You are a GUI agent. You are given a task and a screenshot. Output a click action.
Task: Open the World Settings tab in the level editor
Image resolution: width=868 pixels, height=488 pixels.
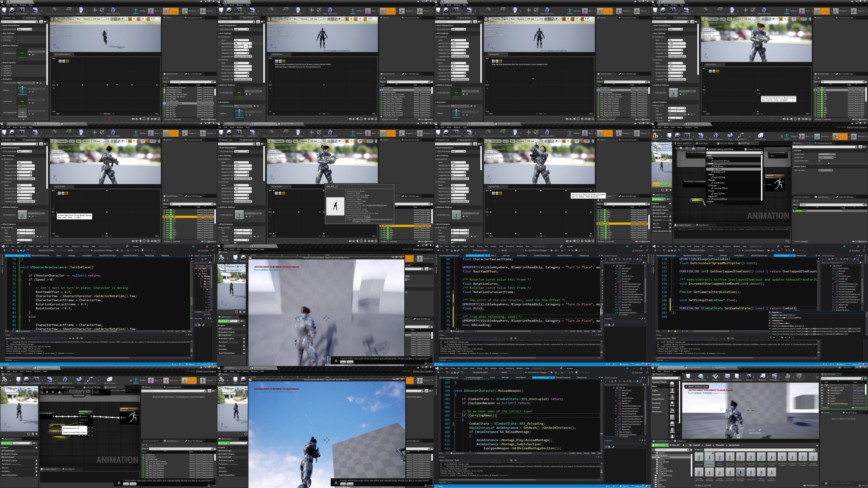pyautogui.click(x=850, y=413)
